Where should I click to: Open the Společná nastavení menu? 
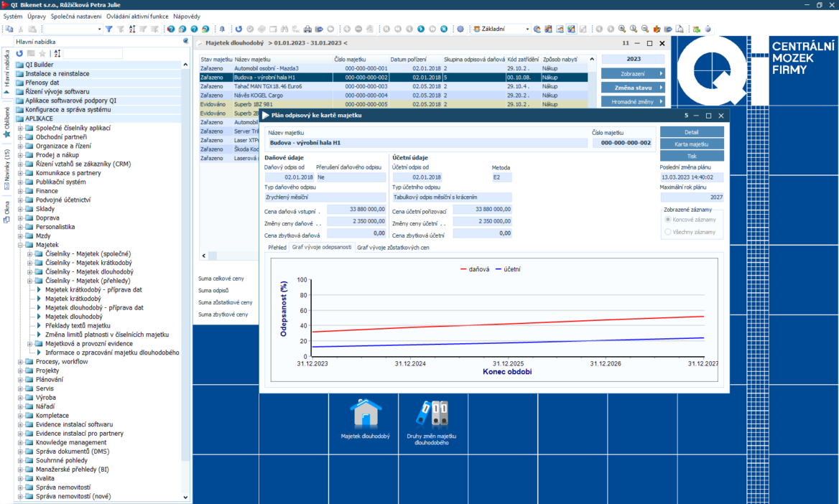(76, 16)
